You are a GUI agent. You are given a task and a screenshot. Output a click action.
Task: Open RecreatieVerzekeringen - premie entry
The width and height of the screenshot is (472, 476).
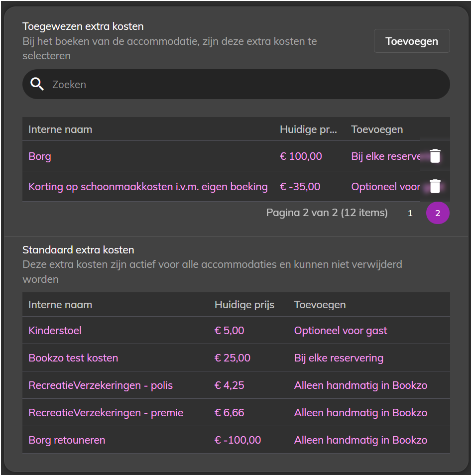click(106, 413)
